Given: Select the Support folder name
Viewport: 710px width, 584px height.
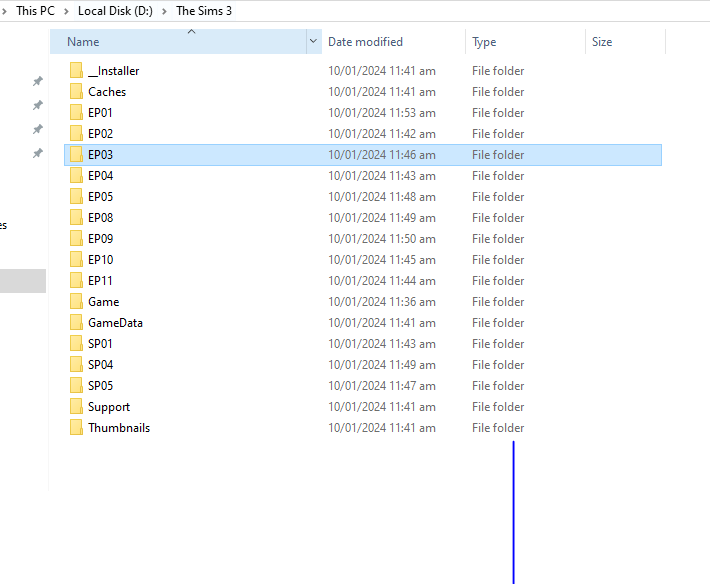Looking at the screenshot, I should click(x=109, y=407).
